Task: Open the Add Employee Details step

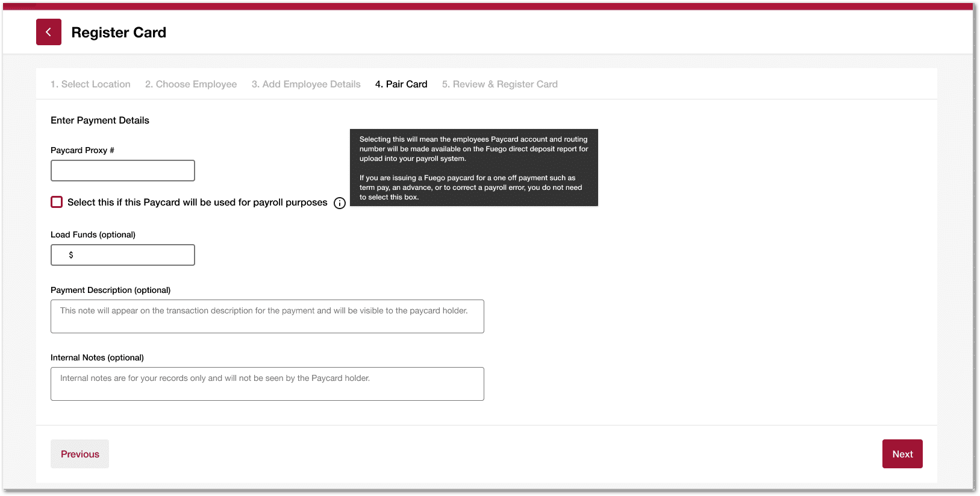Action: point(306,84)
